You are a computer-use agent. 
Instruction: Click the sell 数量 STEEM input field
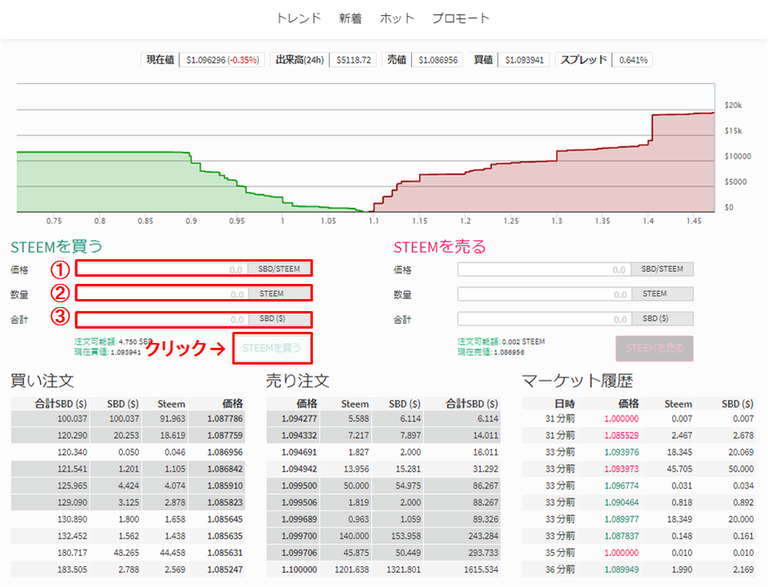[546, 294]
